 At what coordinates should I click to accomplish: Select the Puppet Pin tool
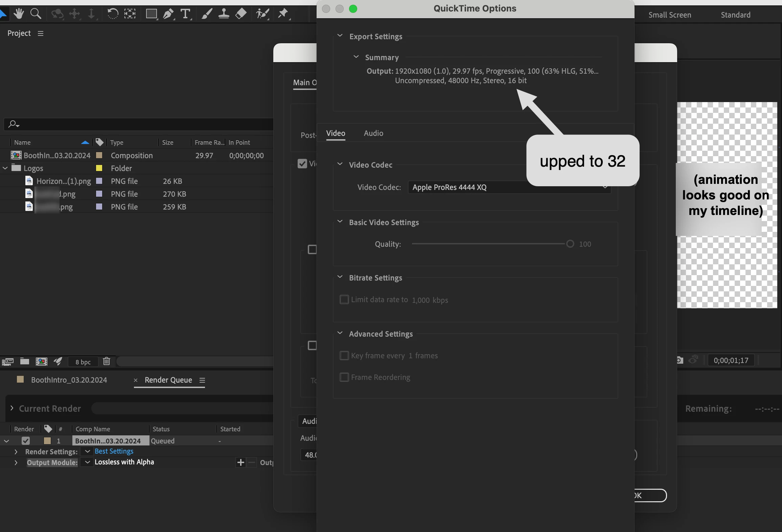283,14
